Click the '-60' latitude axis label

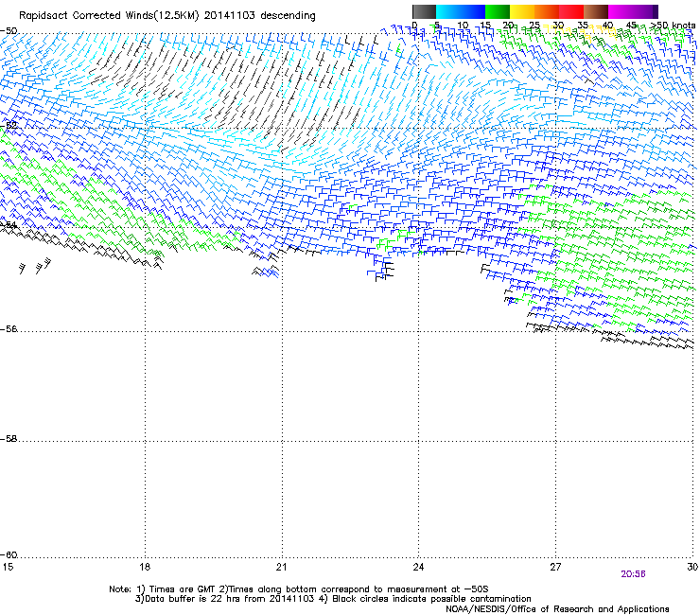(x=9, y=555)
